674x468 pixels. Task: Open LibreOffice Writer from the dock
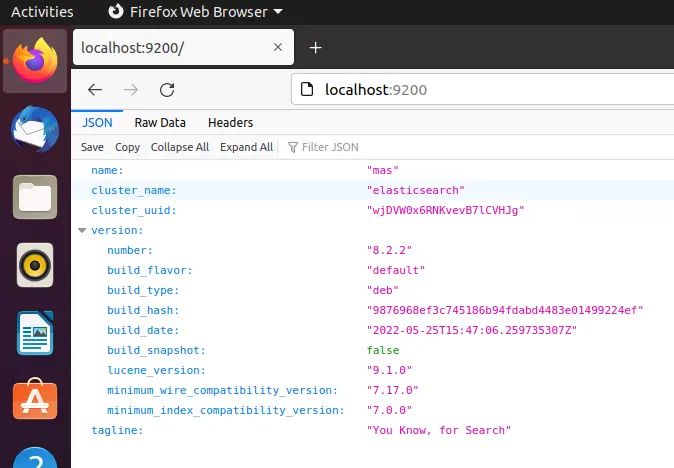[35, 333]
